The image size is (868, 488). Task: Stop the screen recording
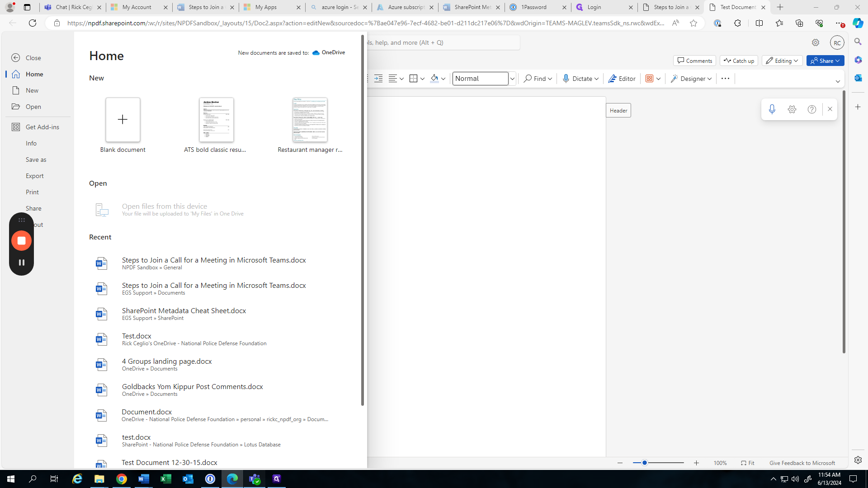21,241
